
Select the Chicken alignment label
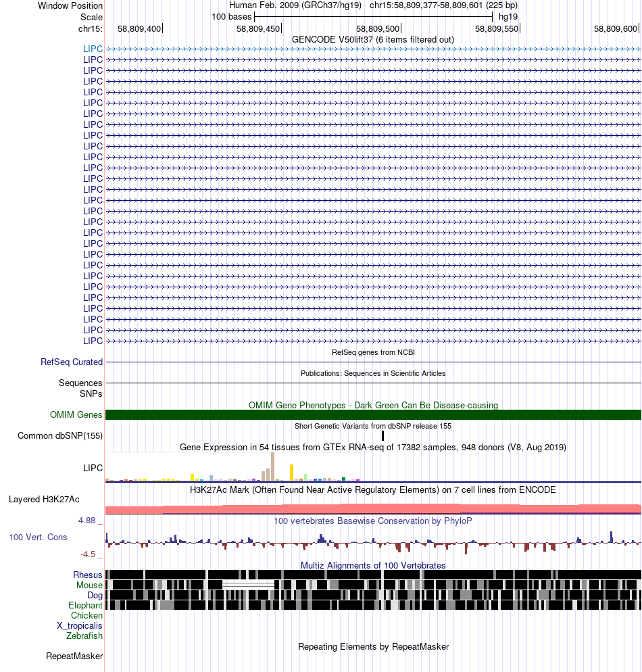click(87, 615)
